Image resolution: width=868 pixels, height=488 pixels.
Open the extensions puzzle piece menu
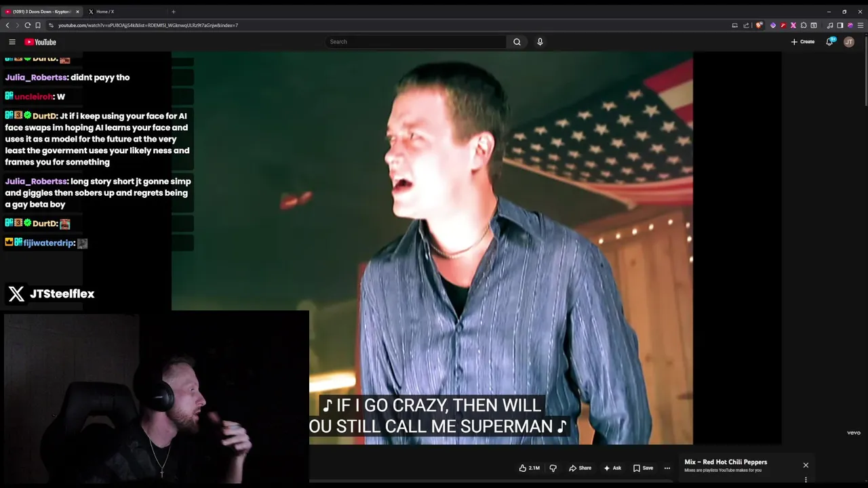(804, 25)
